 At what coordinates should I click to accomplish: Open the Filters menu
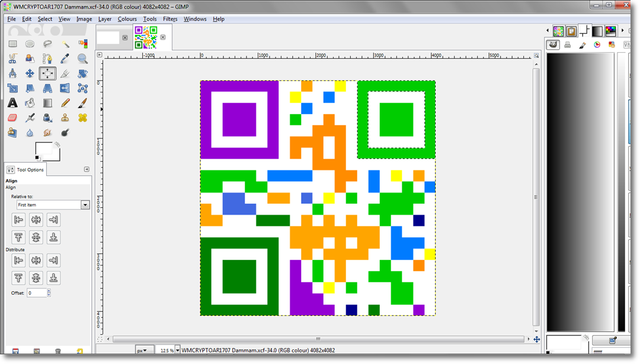[170, 19]
